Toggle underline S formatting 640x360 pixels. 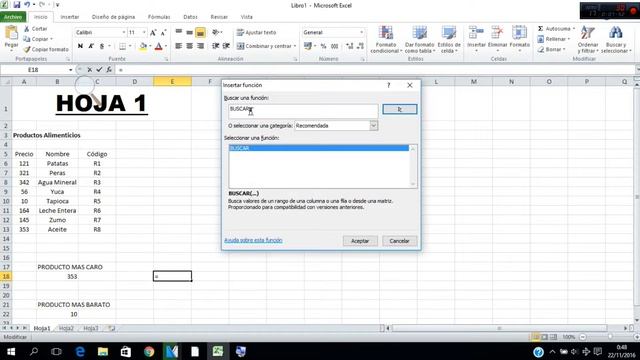(102, 46)
